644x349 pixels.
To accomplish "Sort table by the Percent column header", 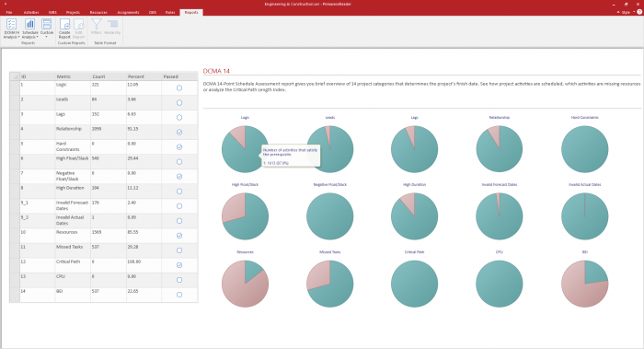I will point(136,76).
